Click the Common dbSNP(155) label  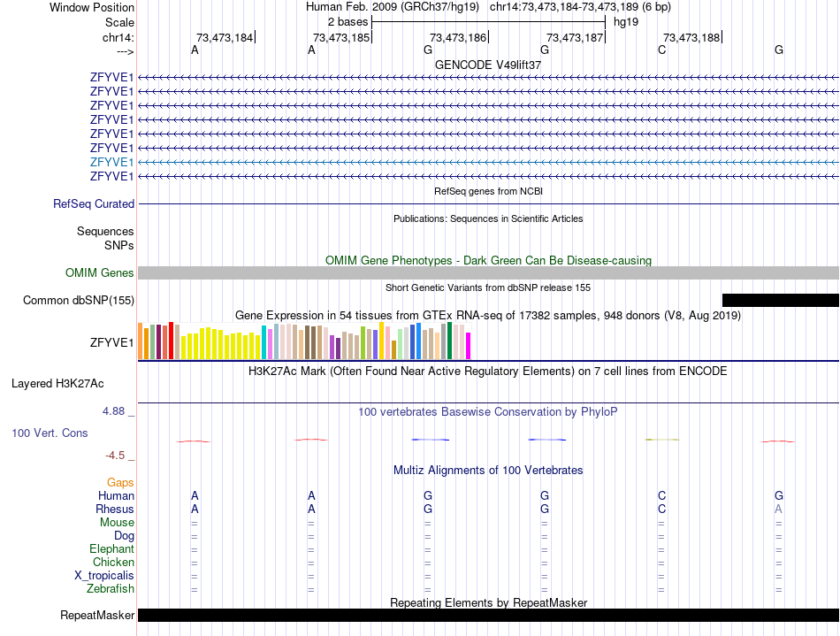pos(78,300)
